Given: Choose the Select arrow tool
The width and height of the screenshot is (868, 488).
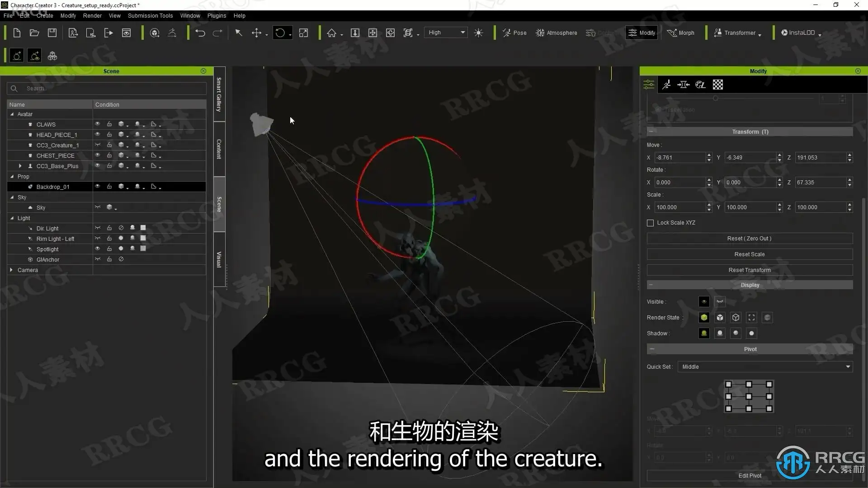Looking at the screenshot, I should coord(239,33).
